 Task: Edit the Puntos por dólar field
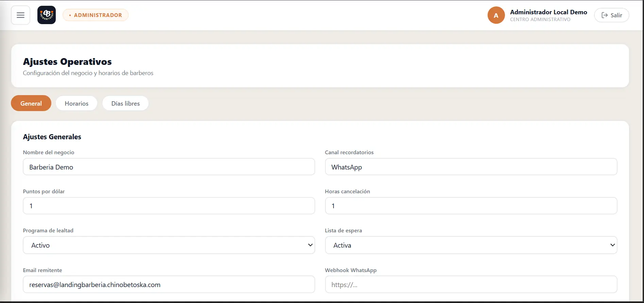pyautogui.click(x=169, y=206)
